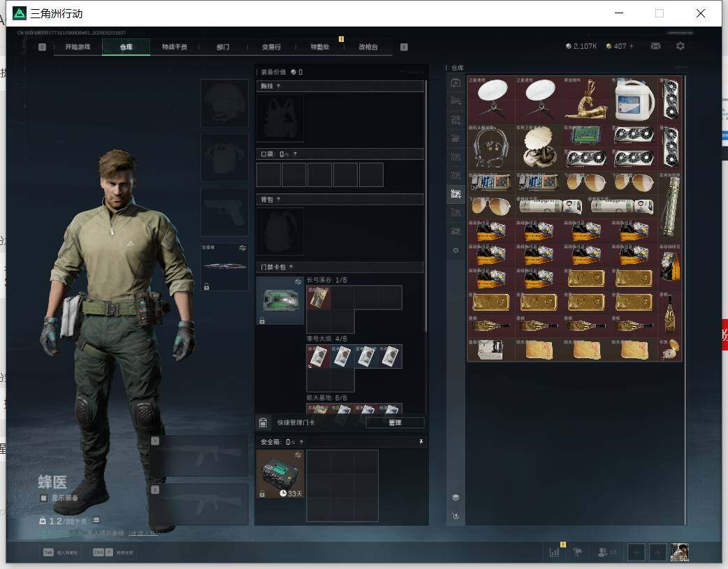Select the empty primary weapon slot 1
728x569 pixels.
click(x=199, y=456)
